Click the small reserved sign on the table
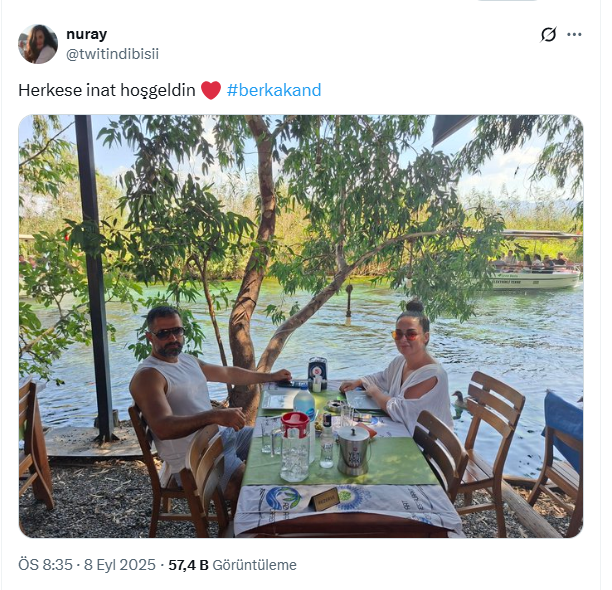Image resolution: width=612 pixels, height=590 pixels. pyautogui.click(x=326, y=499)
